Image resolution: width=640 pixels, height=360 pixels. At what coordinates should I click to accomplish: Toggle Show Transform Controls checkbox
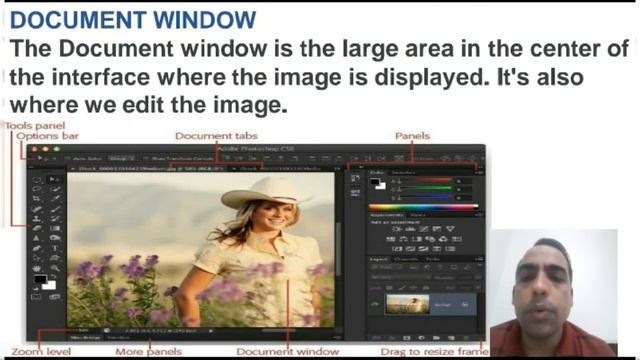pos(146,158)
